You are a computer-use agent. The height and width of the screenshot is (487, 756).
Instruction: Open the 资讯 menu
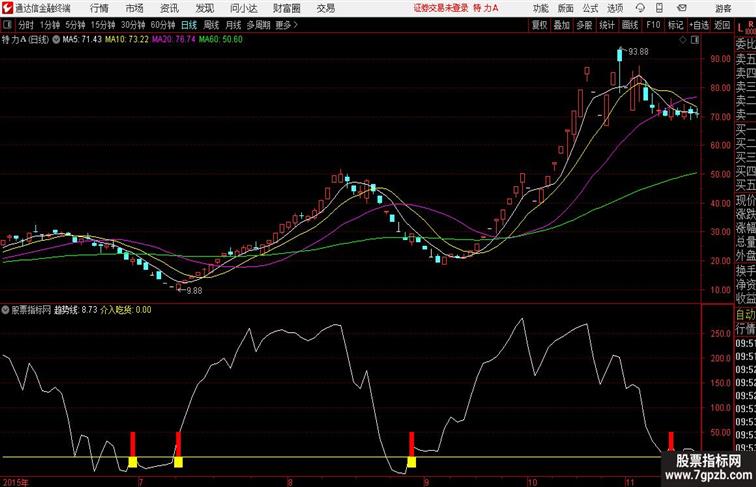[x=169, y=8]
